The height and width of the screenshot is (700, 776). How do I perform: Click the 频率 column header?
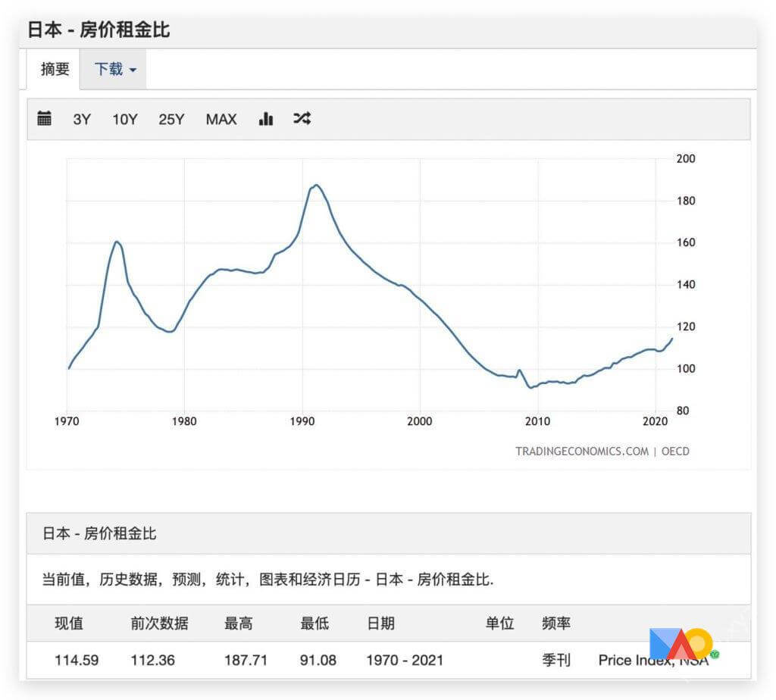[x=556, y=623]
